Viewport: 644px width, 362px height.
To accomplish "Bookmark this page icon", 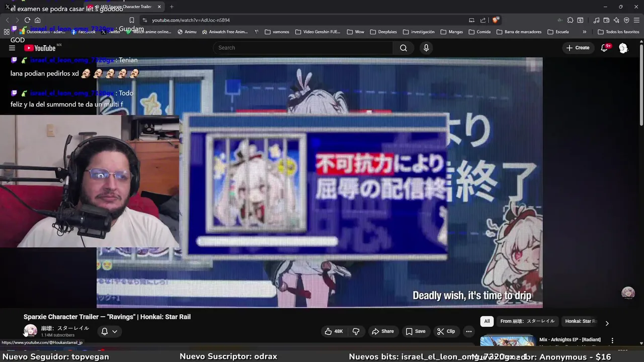I will pyautogui.click(x=131, y=20).
